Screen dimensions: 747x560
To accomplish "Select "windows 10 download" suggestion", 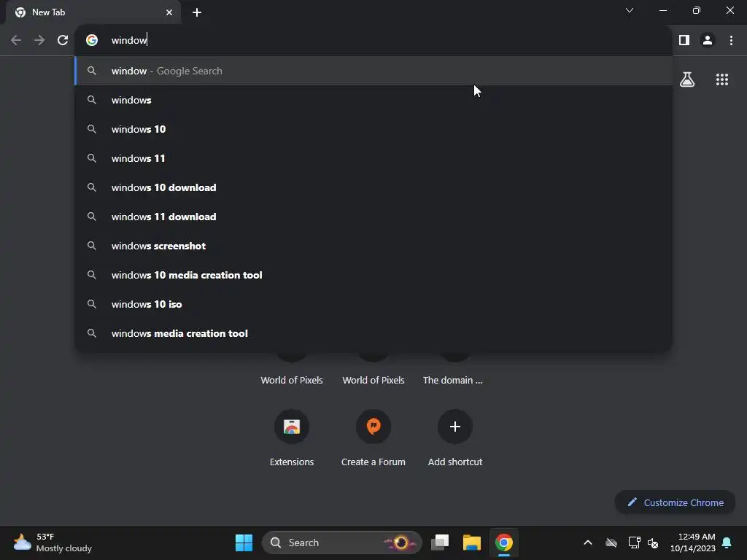I will pyautogui.click(x=373, y=187).
